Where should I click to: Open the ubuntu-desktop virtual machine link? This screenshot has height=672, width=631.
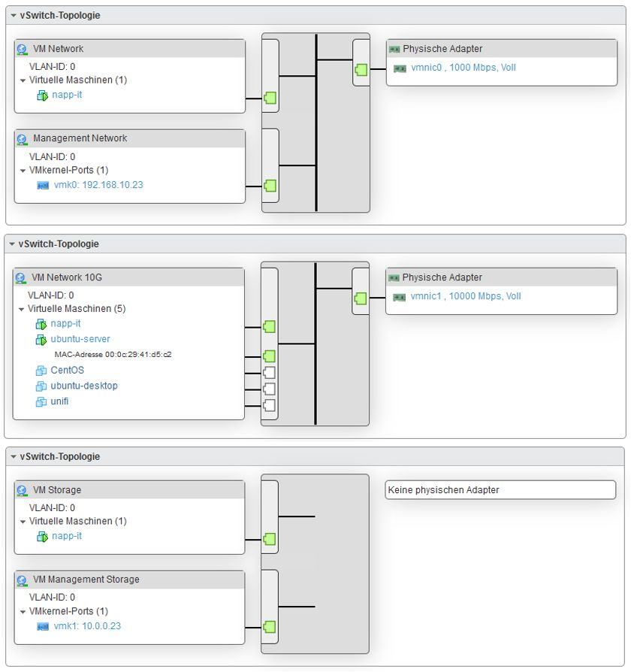point(84,386)
